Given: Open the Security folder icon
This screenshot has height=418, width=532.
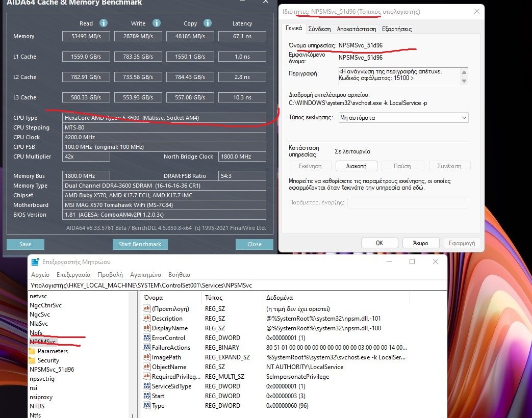Looking at the screenshot, I should pos(32,360).
